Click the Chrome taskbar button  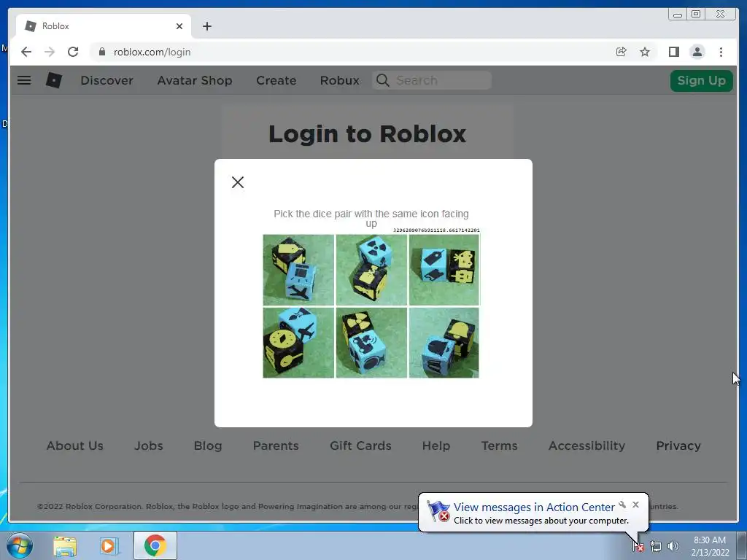[155, 545]
